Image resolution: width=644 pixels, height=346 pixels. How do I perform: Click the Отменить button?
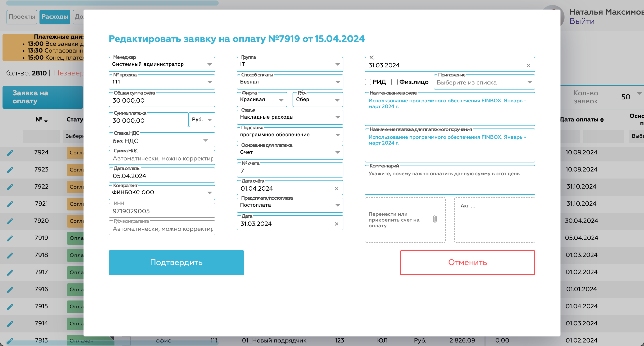pos(467,263)
